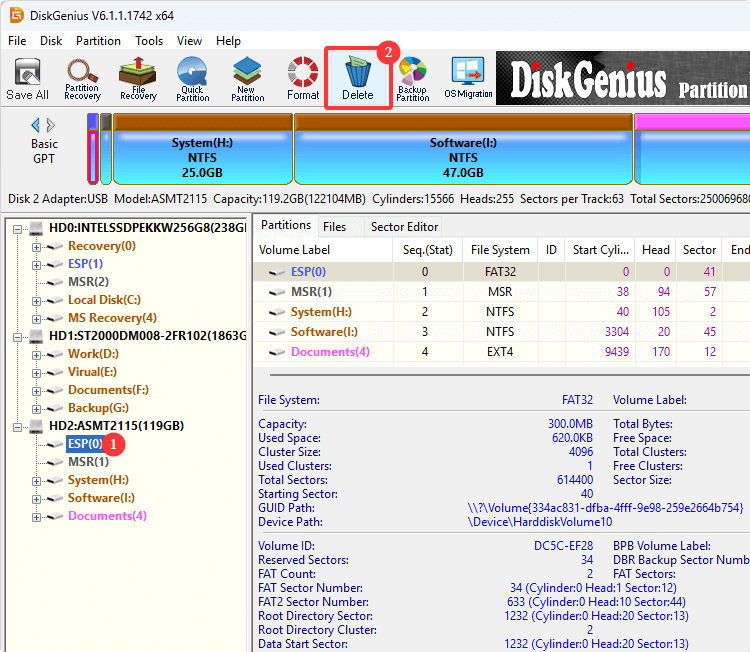This screenshot has width=750, height=652.
Task: Expand Software(I:) node in tree
Action: point(36,499)
